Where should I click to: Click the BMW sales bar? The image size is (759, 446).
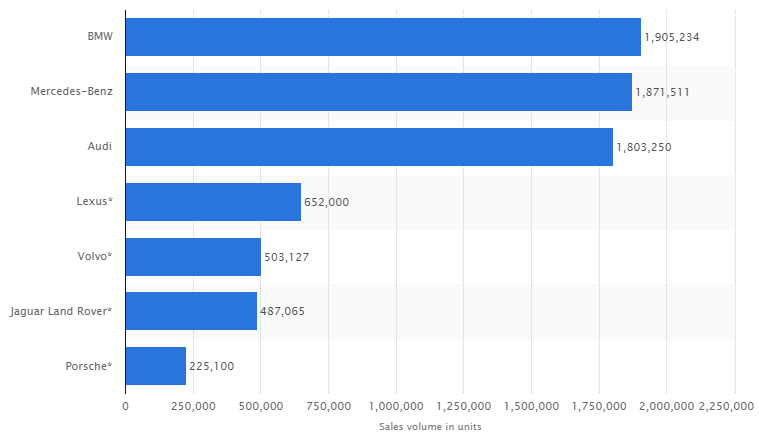[x=383, y=37]
